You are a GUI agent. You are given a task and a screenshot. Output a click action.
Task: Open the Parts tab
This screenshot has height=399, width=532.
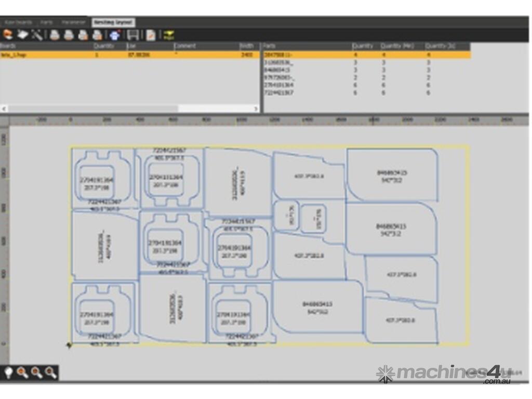pos(46,22)
